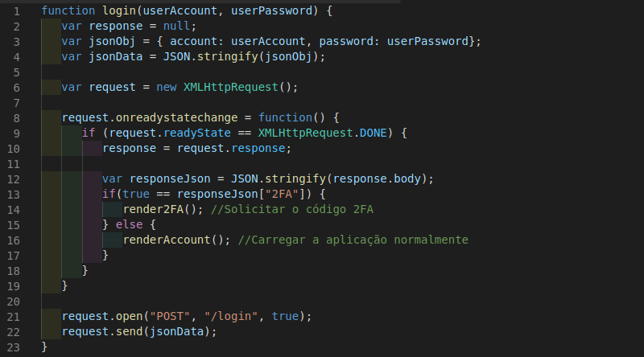Click the 'responseJson' variable declaration on line 12
644x357 pixels.
tap(170, 179)
